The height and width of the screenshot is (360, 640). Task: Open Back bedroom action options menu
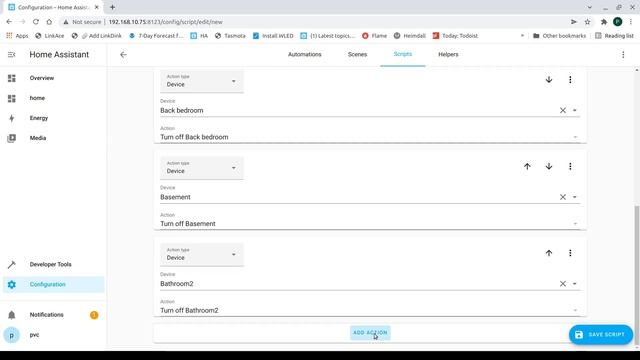[x=570, y=80]
